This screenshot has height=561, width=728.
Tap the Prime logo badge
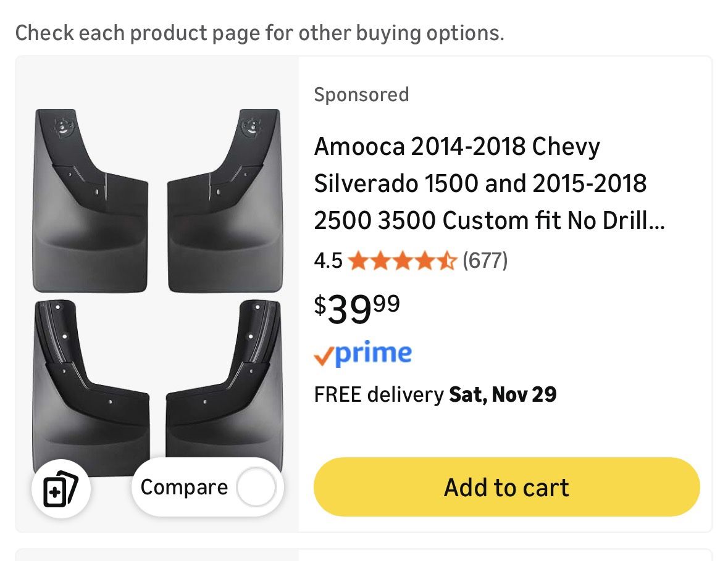(x=363, y=354)
